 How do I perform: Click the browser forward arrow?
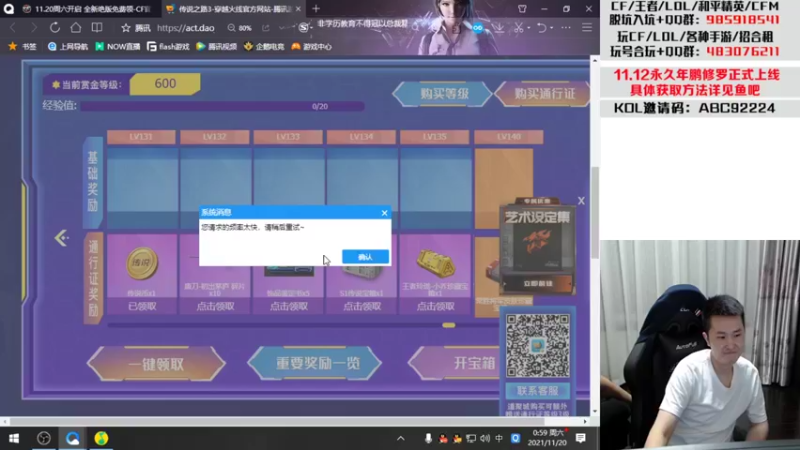coord(34,28)
